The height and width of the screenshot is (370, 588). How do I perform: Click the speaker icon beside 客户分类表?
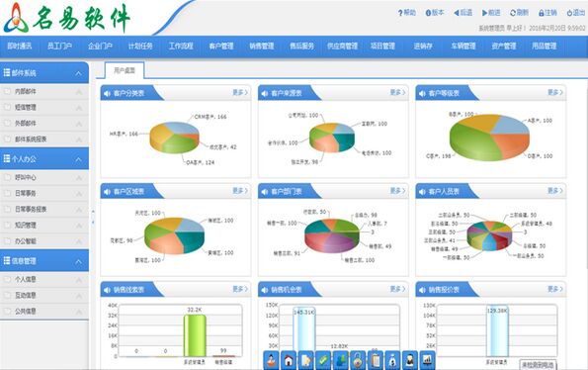pos(108,93)
